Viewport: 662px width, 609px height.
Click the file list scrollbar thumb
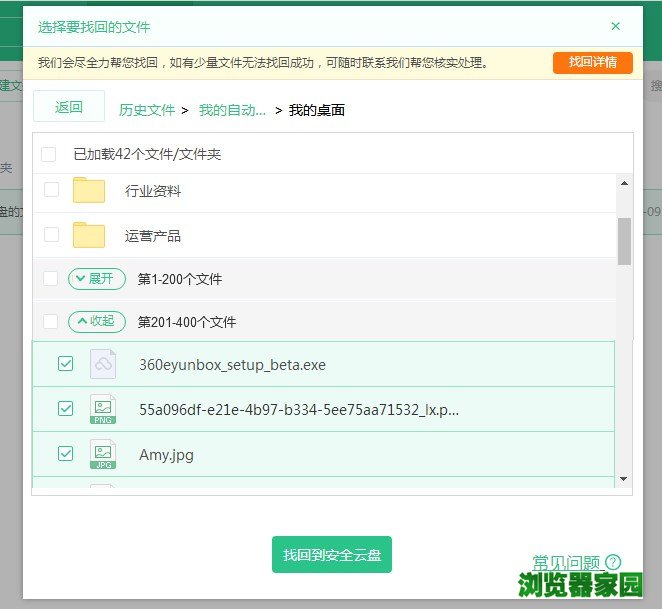[x=624, y=241]
